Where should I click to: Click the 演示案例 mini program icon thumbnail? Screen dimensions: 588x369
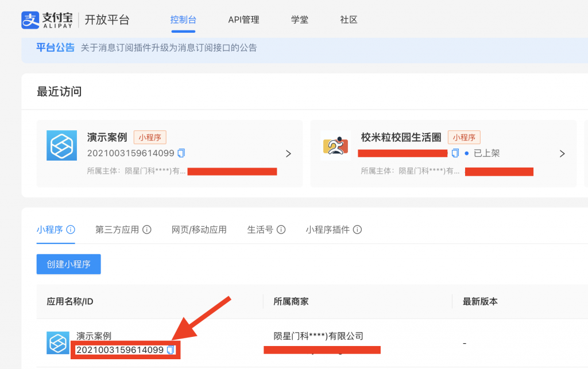point(61,145)
